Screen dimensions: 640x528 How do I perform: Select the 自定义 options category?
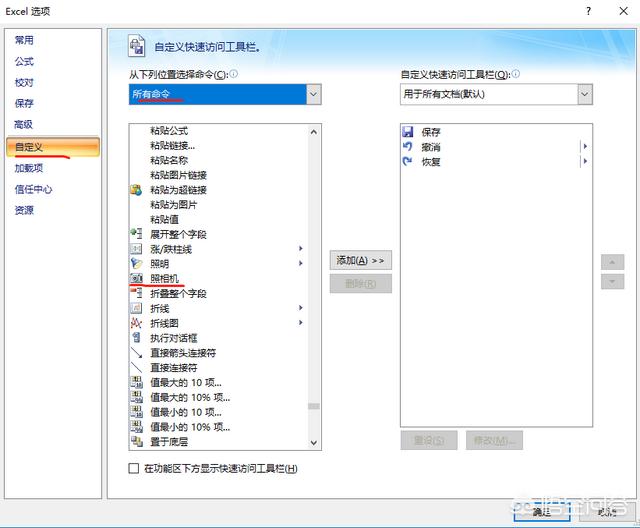(53, 147)
